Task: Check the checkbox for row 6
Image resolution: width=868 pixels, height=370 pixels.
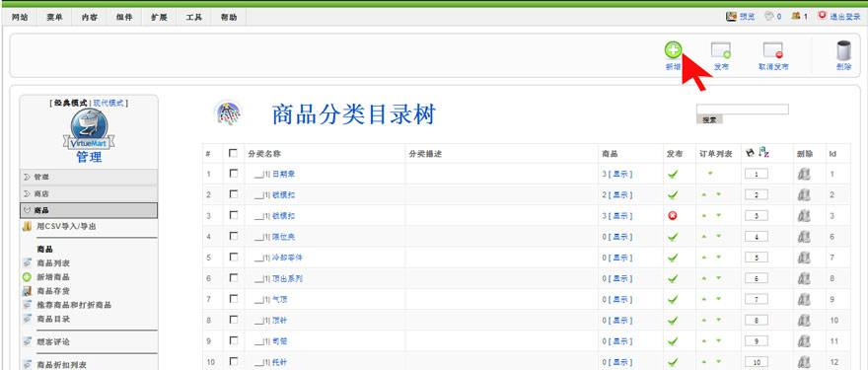Action: coord(233,278)
